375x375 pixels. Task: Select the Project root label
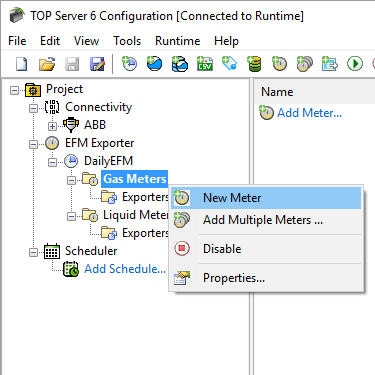pos(64,89)
